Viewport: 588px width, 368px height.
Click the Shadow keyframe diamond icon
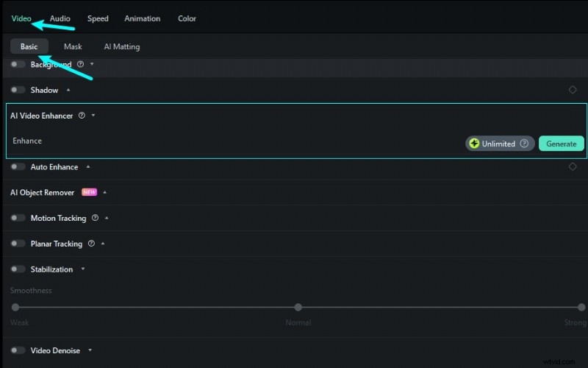click(573, 90)
